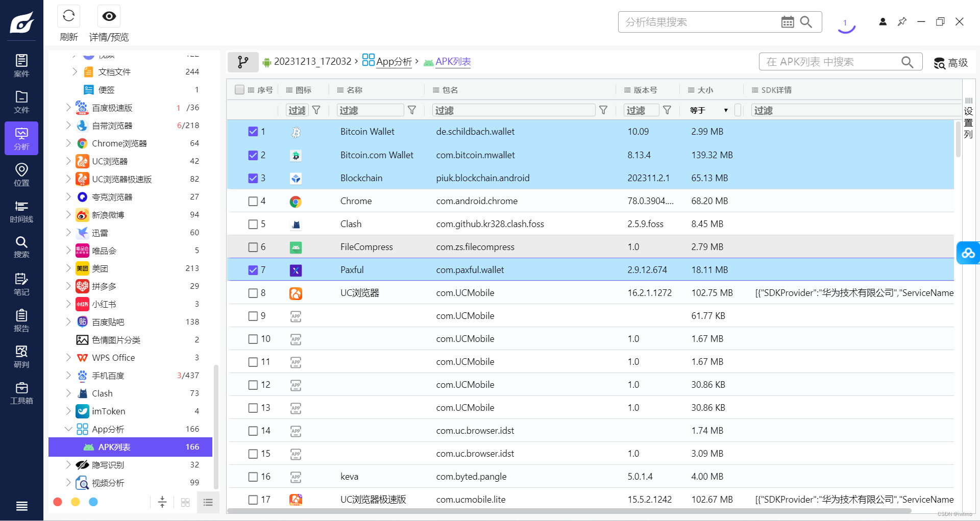Viewport: 980px width, 521px height.
Task: Click the Paxful app icon in row 7
Action: [x=296, y=270]
